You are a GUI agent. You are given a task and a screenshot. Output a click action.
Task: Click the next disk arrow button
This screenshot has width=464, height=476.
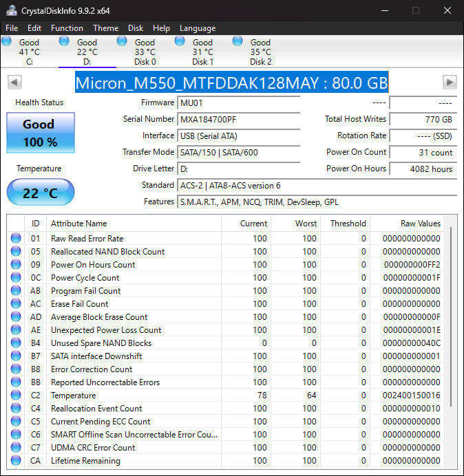coord(450,82)
